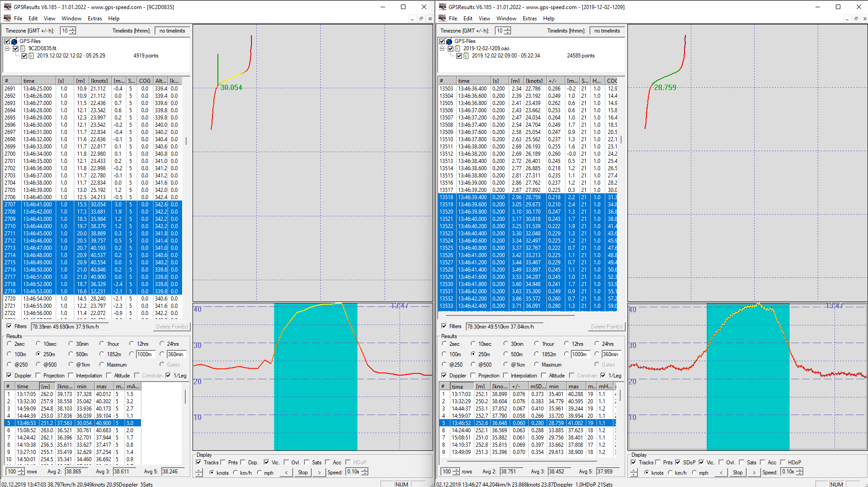This screenshot has width=868, height=487.
Task: Click zoom stepper below left speed graph
Action: pos(199,472)
